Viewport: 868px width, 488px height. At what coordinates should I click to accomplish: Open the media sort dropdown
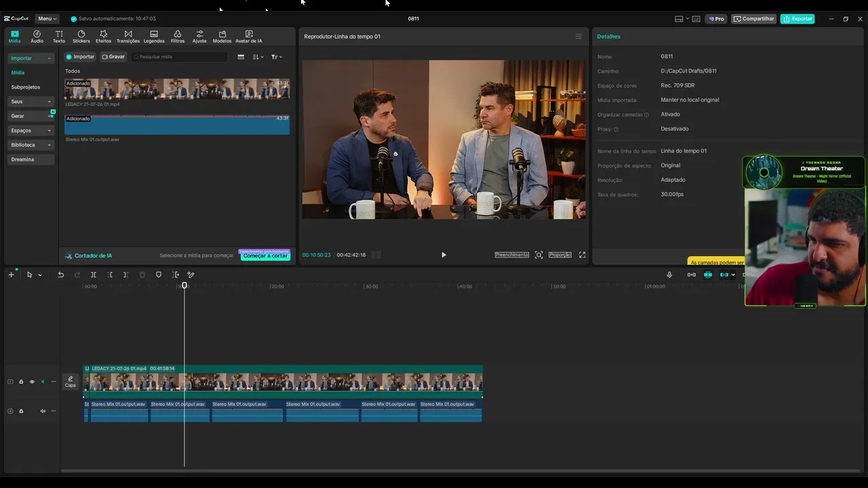click(258, 57)
